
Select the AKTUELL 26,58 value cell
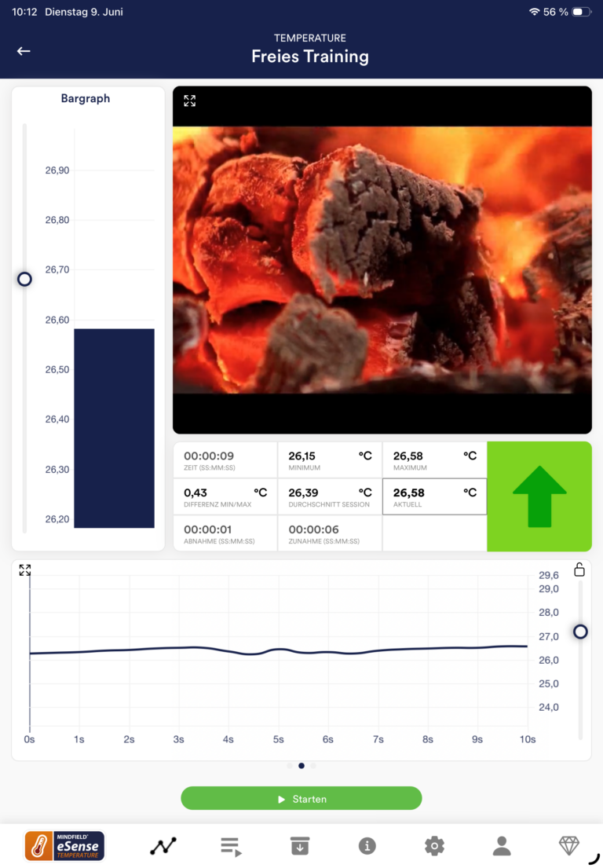click(x=435, y=496)
